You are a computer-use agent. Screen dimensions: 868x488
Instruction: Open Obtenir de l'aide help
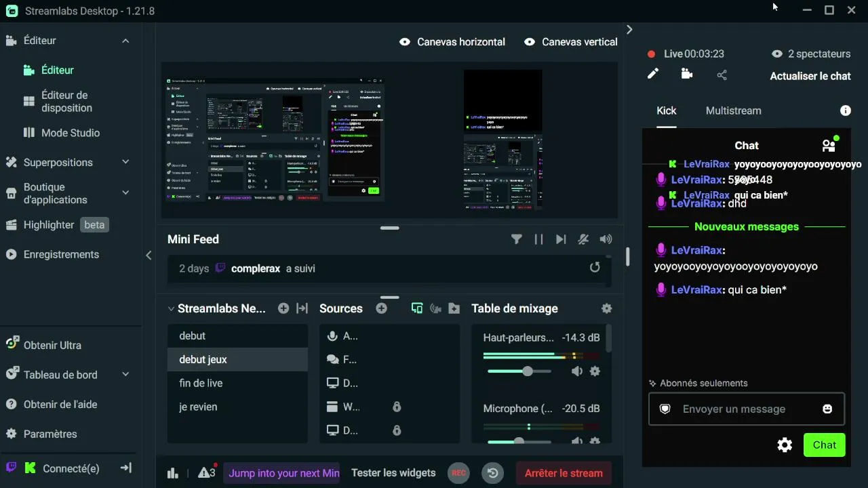(x=52, y=405)
